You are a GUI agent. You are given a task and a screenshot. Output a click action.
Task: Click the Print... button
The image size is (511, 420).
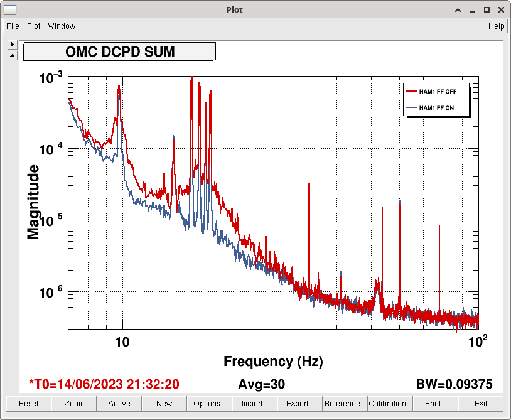click(436, 404)
